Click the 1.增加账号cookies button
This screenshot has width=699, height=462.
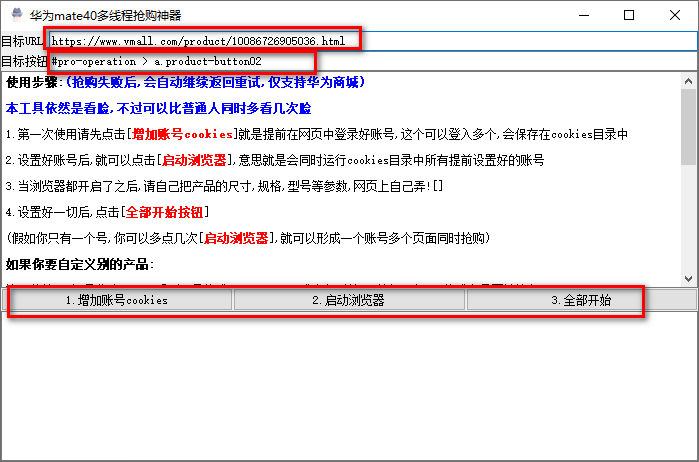[x=117, y=300]
